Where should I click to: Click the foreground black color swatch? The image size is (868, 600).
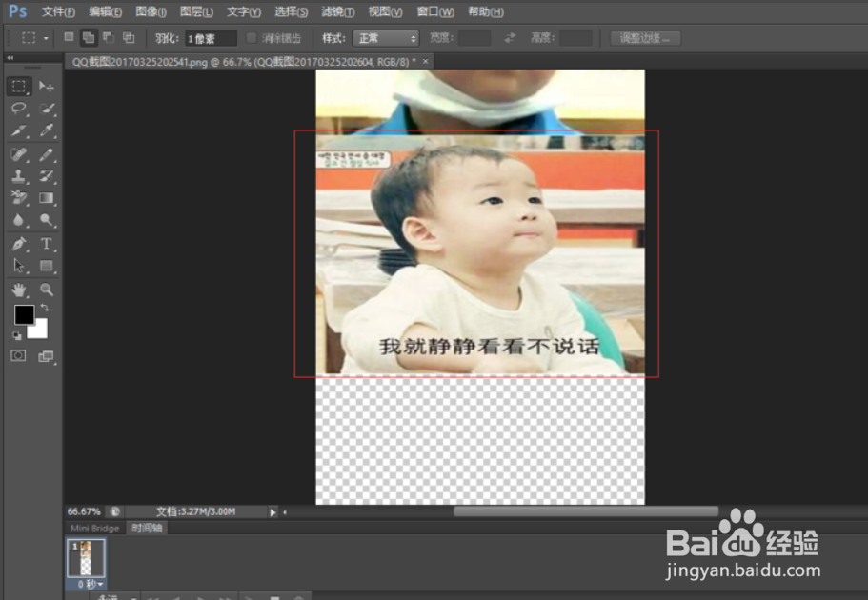pyautogui.click(x=24, y=314)
